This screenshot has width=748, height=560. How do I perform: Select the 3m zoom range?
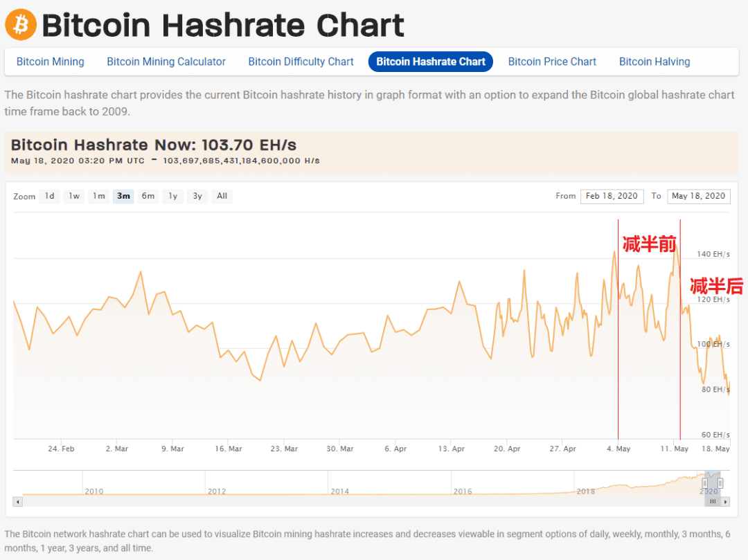(123, 196)
